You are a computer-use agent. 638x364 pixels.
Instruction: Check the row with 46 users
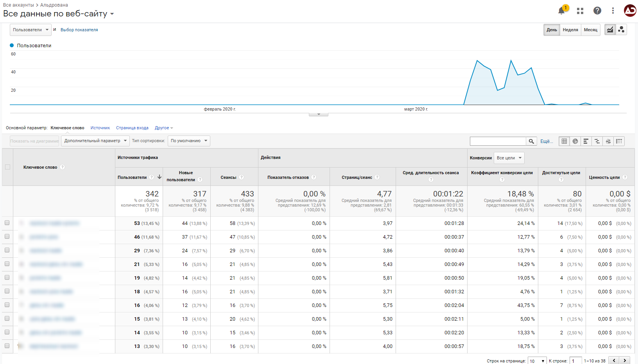coord(7,236)
